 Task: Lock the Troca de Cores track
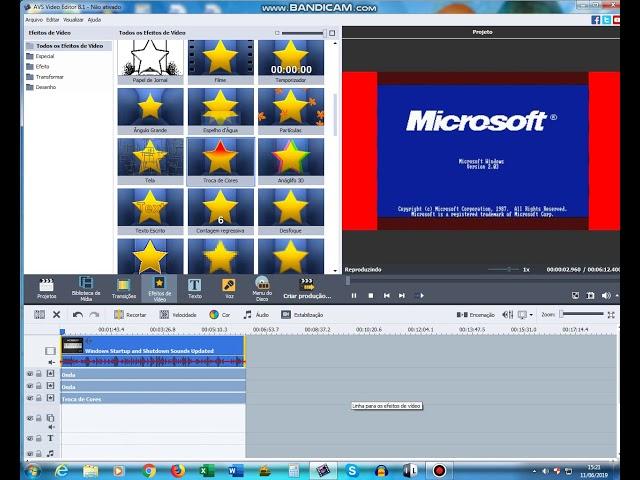pyautogui.click(x=39, y=398)
